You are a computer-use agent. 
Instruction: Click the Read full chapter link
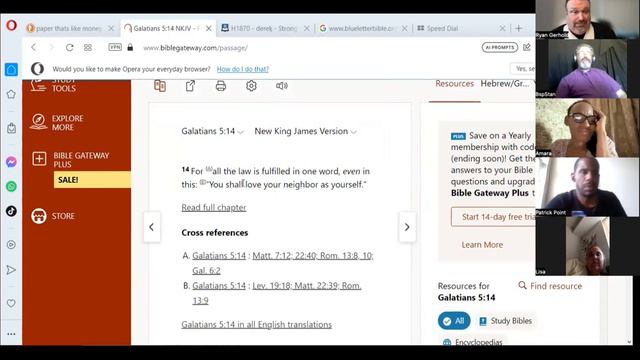(x=214, y=207)
